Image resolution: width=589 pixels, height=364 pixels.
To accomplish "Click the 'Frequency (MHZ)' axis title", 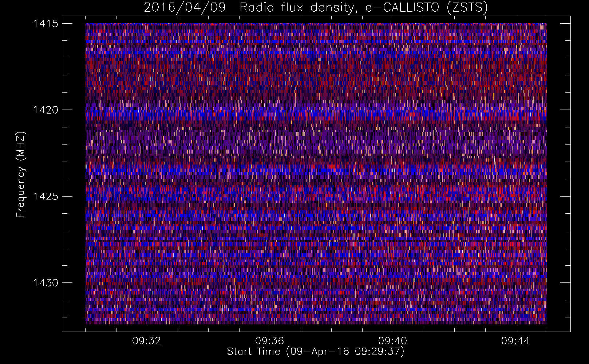I will [21, 174].
